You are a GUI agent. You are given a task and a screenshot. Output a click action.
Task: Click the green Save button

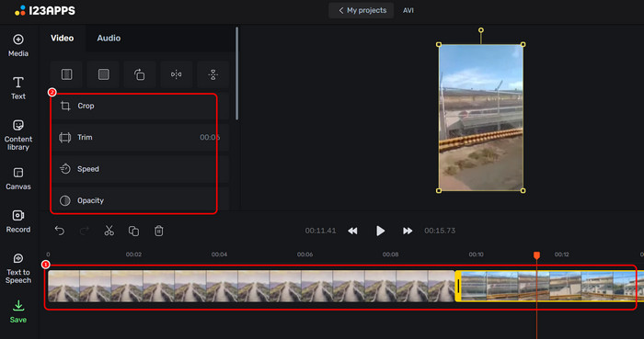(x=18, y=312)
